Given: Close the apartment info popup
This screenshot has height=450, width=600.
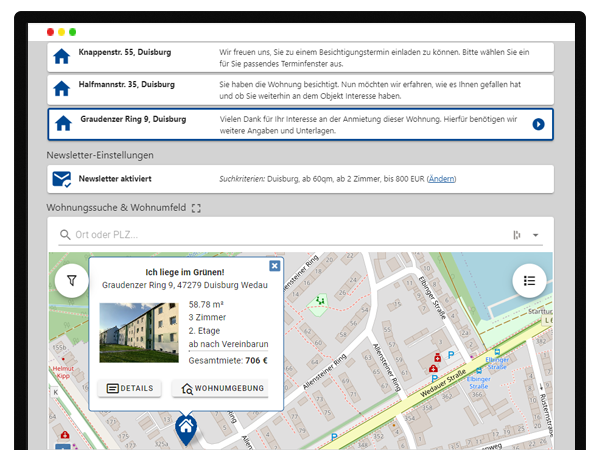Looking at the screenshot, I should [x=274, y=266].
